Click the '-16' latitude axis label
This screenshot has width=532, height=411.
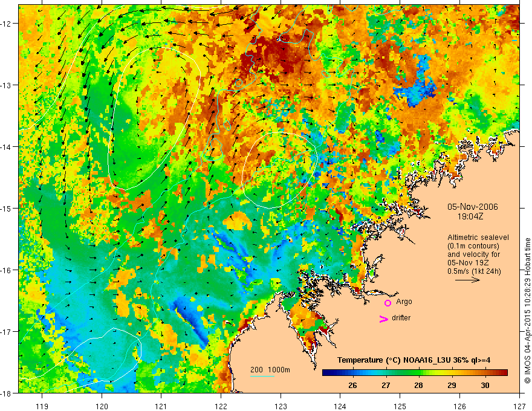point(7,270)
